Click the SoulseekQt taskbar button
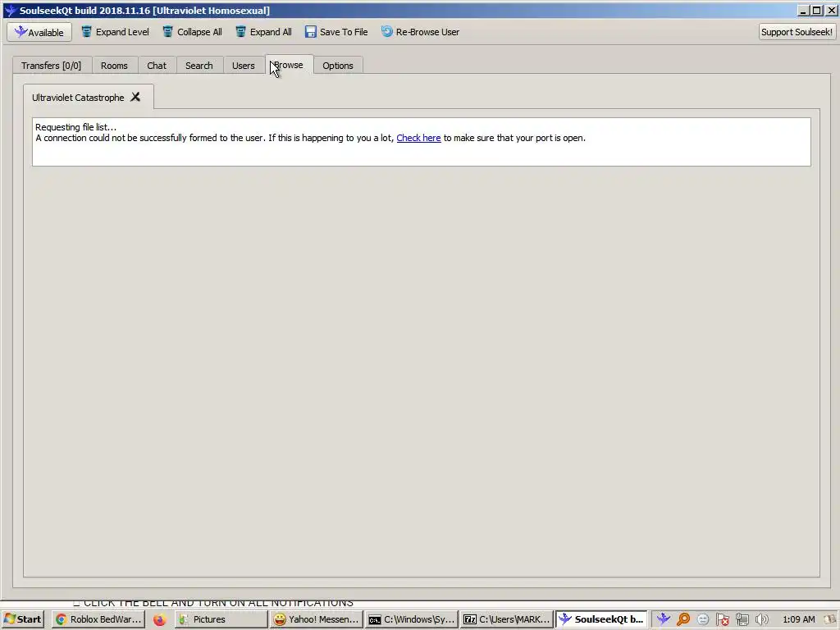The width and height of the screenshot is (840, 630). point(601,619)
